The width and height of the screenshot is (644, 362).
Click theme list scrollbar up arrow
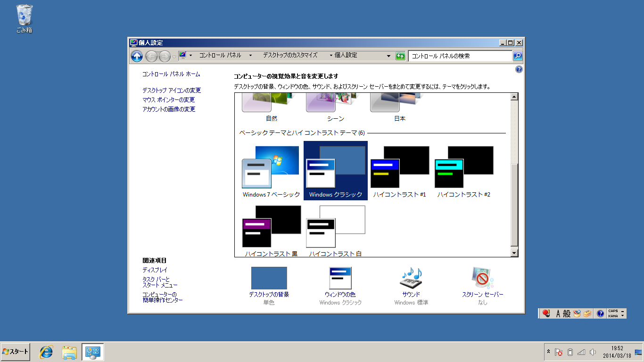[514, 97]
